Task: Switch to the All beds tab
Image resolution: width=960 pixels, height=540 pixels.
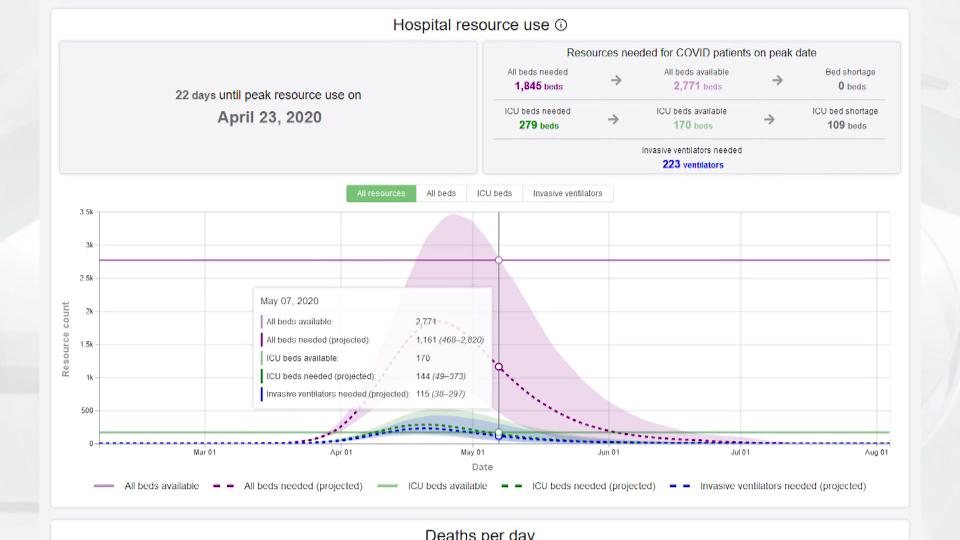Action: tap(441, 193)
